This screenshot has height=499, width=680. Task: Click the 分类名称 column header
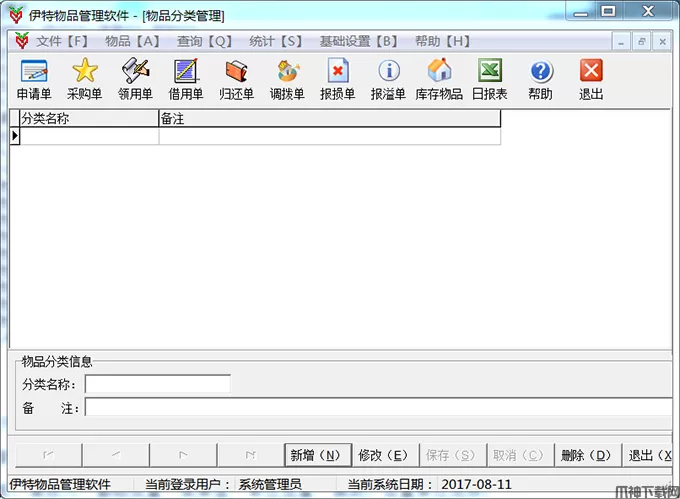[89, 118]
